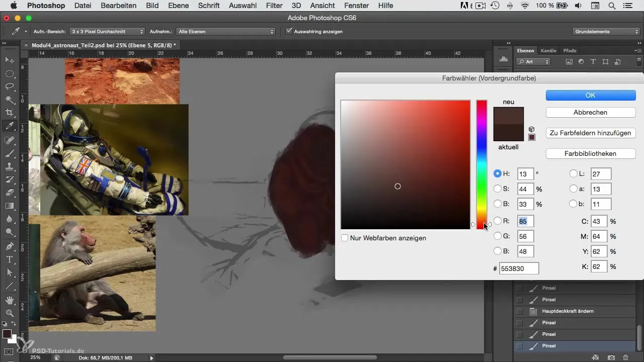
Task: Filter layers by type layers icon
Action: tap(593, 62)
